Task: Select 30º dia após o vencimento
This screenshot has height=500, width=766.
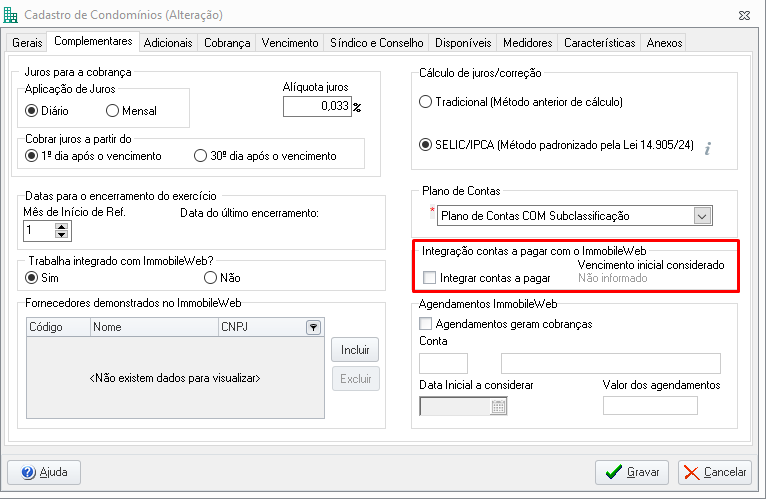Action: click(200, 156)
